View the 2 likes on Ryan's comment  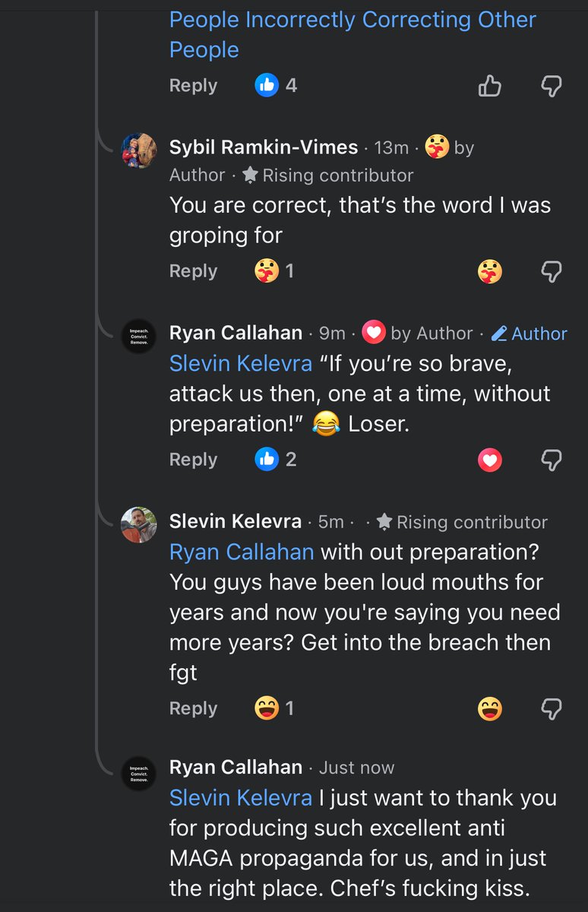tap(276, 459)
